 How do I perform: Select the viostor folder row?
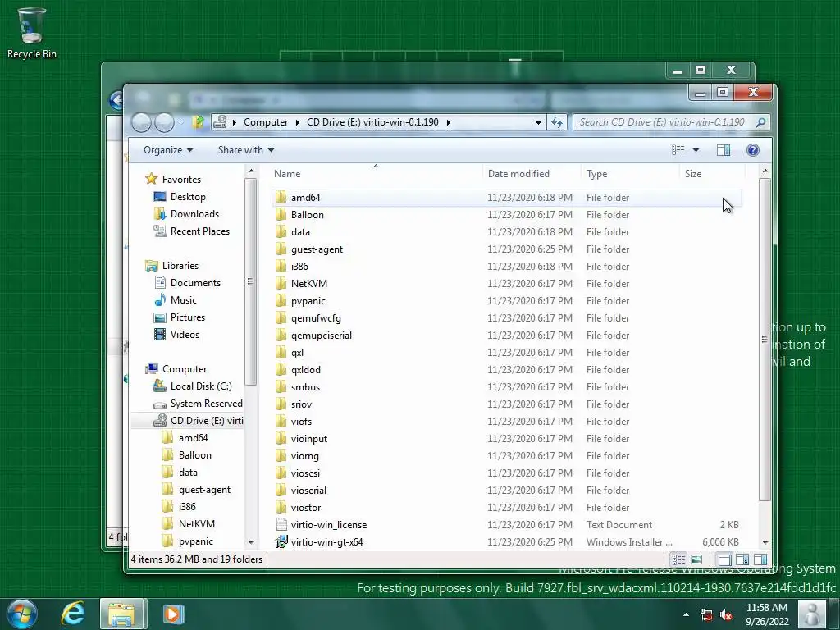(506, 507)
